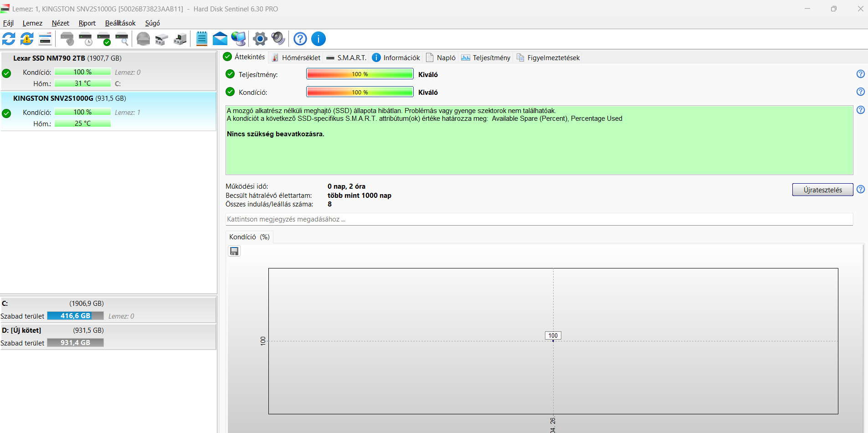Image resolution: width=868 pixels, height=433 pixels.
Task: Click the "Lemez: 1" label for KINGSTON
Action: 128,113
